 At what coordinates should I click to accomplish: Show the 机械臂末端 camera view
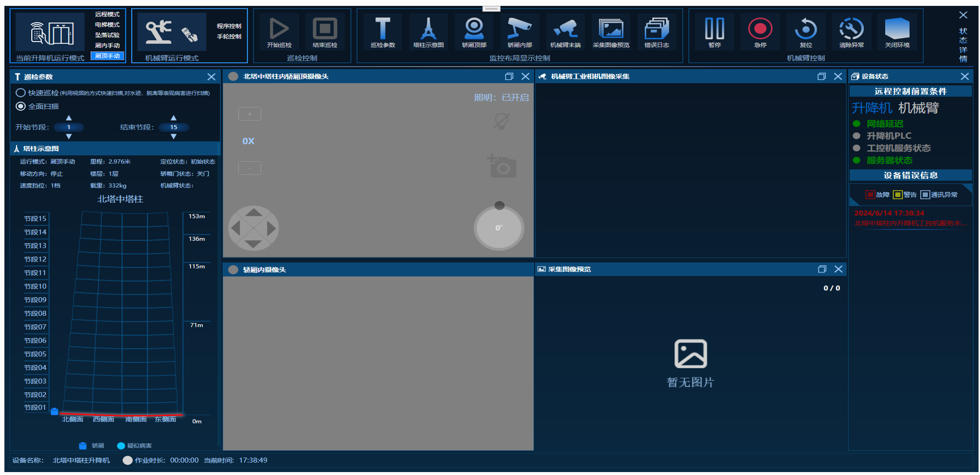point(565,29)
